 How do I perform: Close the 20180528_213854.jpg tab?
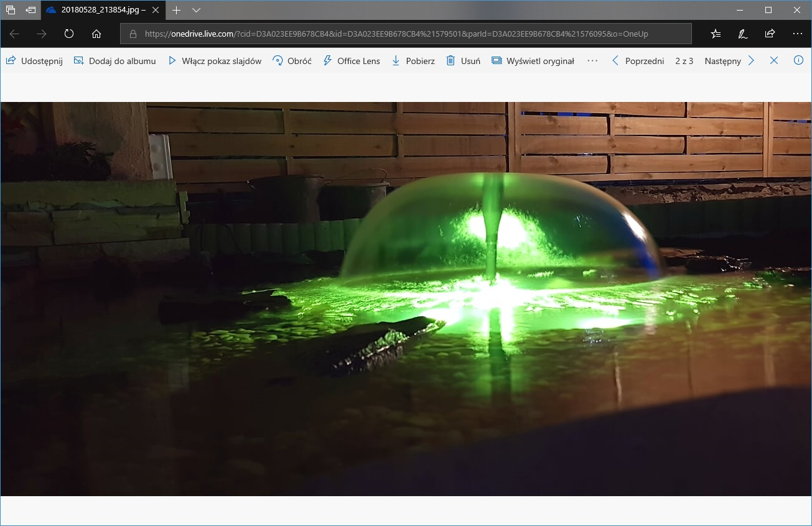[x=157, y=10]
